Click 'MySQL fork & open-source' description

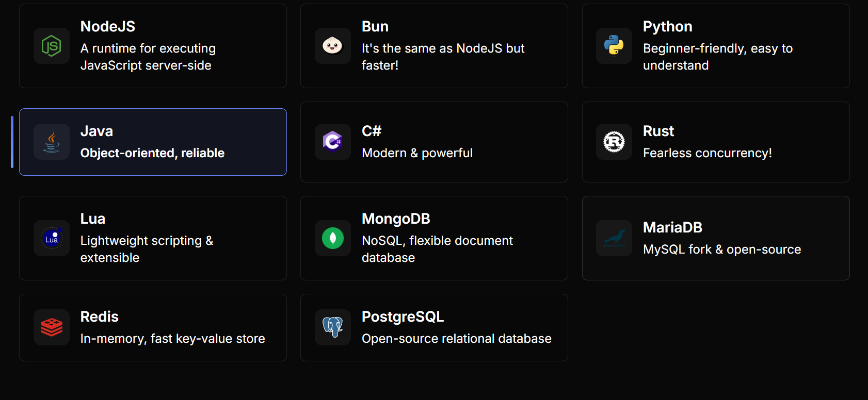coord(722,249)
